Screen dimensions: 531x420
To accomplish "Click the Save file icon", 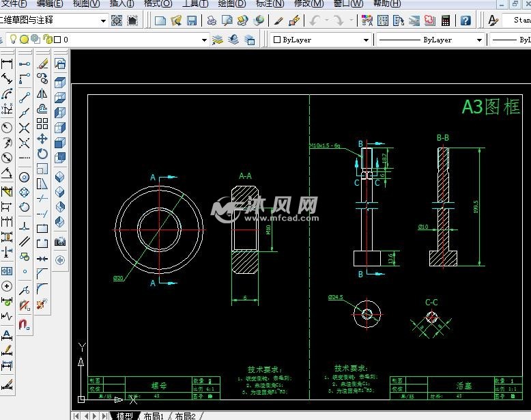I will point(192,20).
